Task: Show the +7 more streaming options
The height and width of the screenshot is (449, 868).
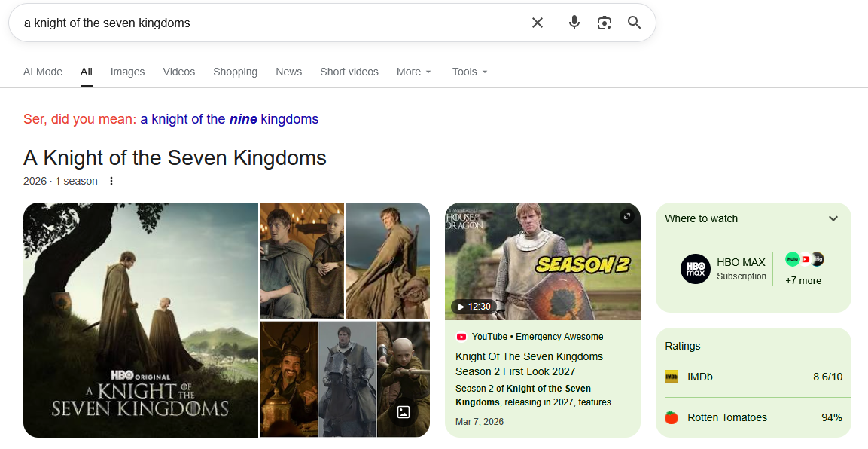Action: click(803, 281)
